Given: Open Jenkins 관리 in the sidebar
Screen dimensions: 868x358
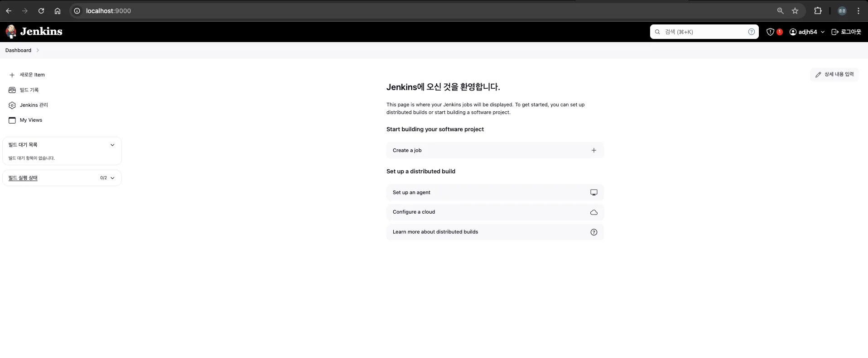Looking at the screenshot, I should click(x=29, y=105).
